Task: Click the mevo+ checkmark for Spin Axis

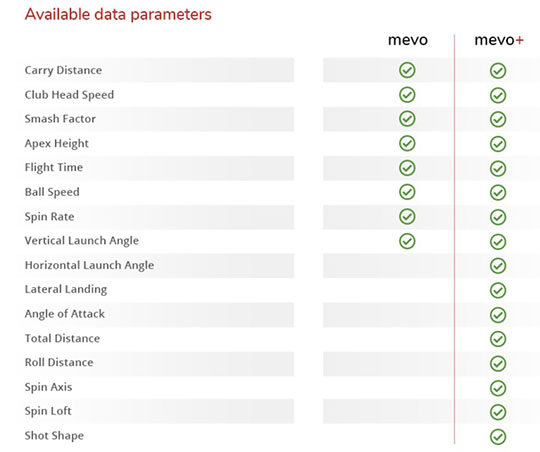Action: 498,388
